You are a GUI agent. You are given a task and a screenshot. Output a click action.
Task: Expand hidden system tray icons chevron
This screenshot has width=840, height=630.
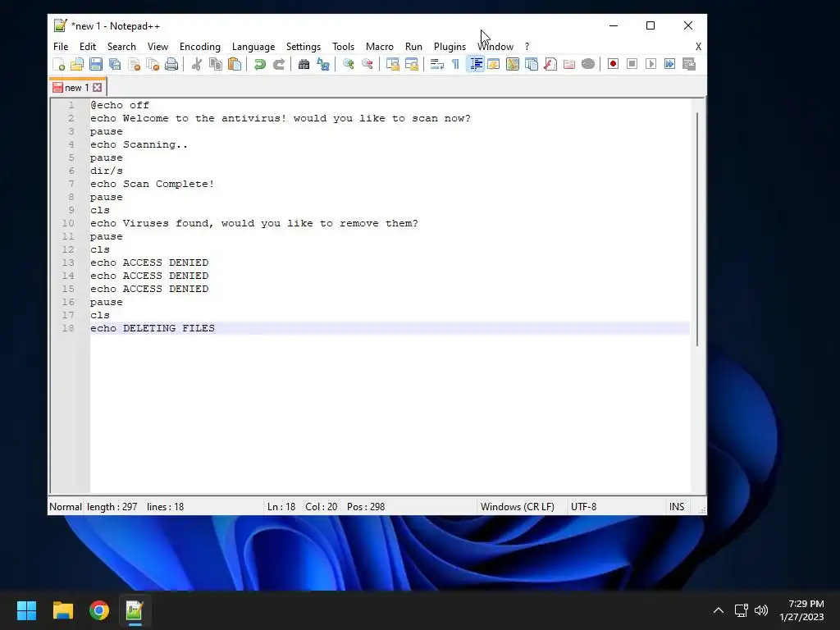pyautogui.click(x=719, y=610)
